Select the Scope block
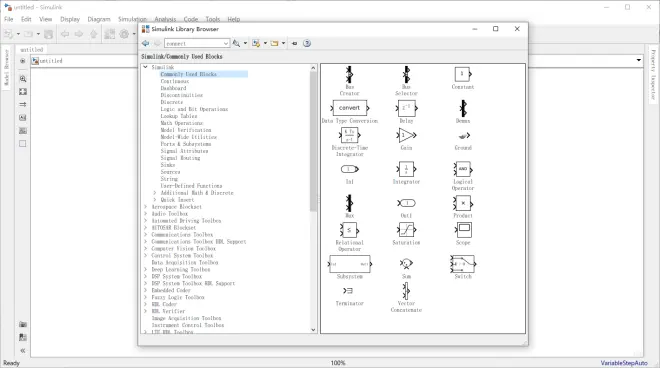 463,230
